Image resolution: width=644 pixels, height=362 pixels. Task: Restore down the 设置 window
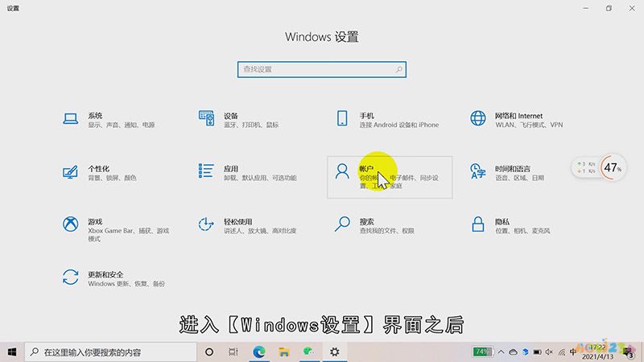click(609, 8)
